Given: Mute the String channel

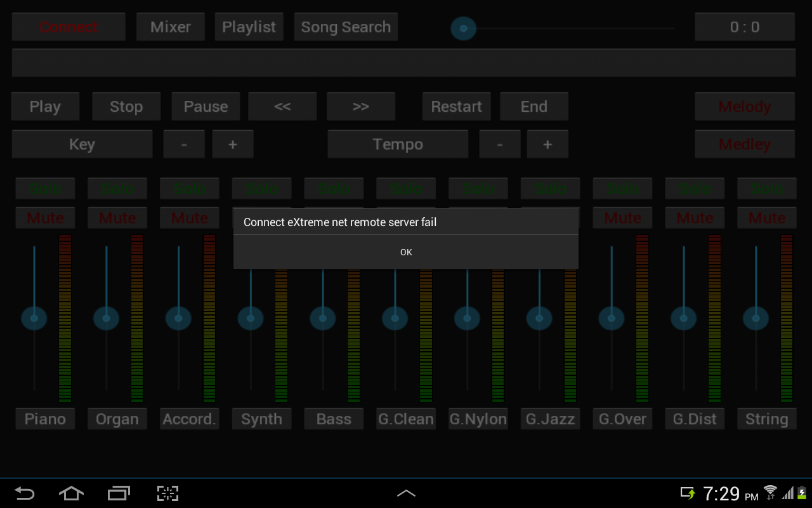Looking at the screenshot, I should point(767,218).
